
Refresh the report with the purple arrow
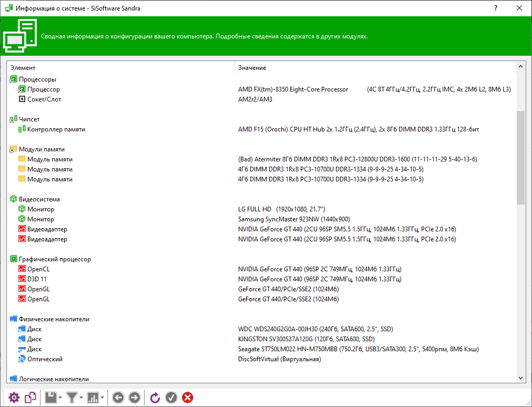(x=155, y=398)
